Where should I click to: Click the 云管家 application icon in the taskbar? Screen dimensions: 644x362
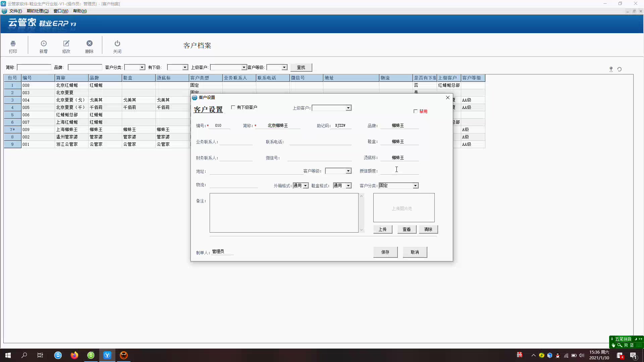pyautogui.click(x=107, y=355)
